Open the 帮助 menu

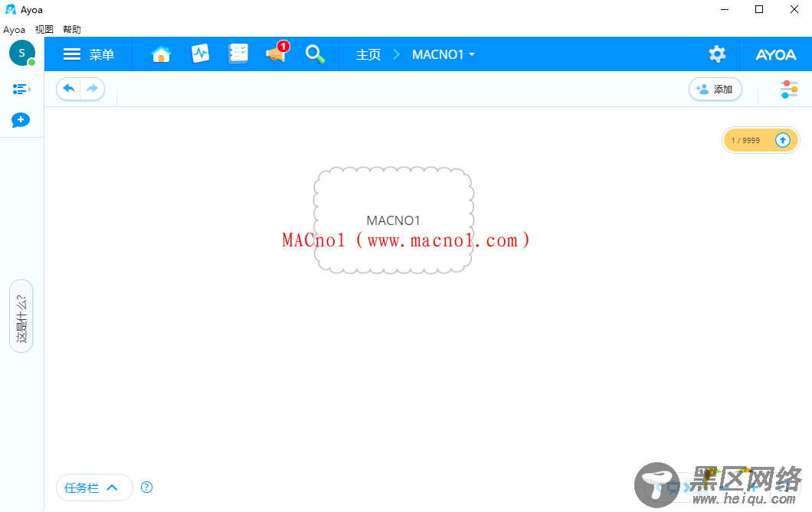click(x=72, y=30)
